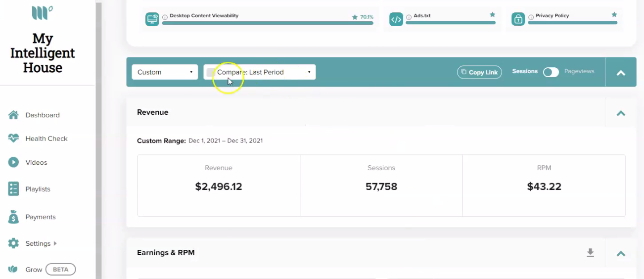Open the Health Check heartbeat icon
This screenshot has width=644, height=279.
pos(13,139)
